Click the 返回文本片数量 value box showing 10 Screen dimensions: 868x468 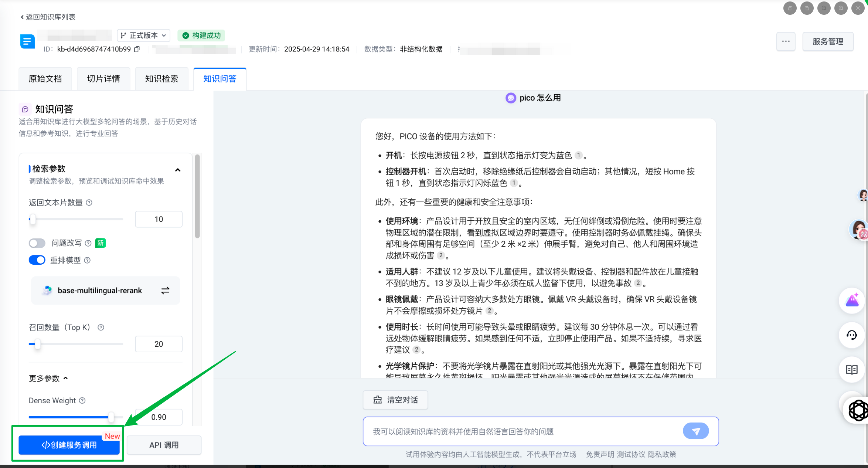pyautogui.click(x=159, y=219)
